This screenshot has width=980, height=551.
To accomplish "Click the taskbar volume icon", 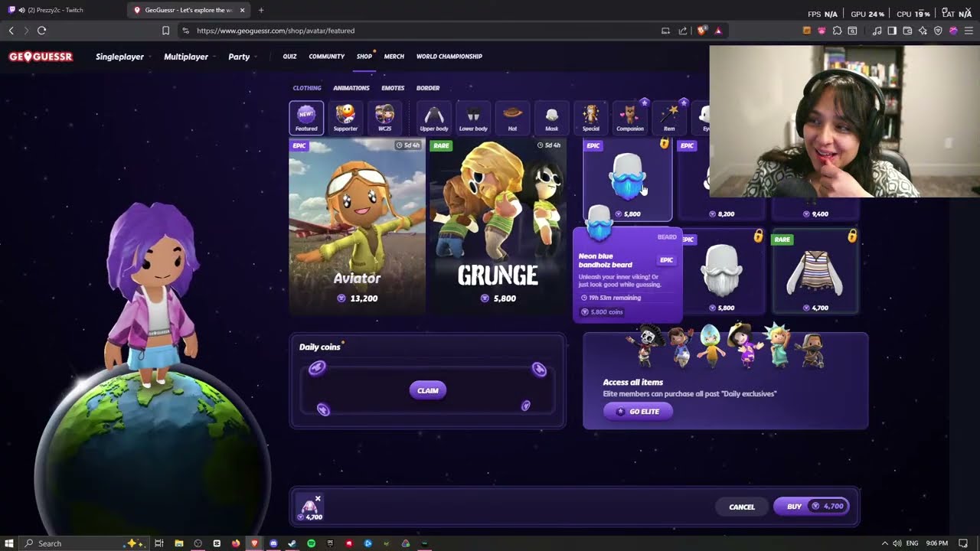I will pos(897,543).
